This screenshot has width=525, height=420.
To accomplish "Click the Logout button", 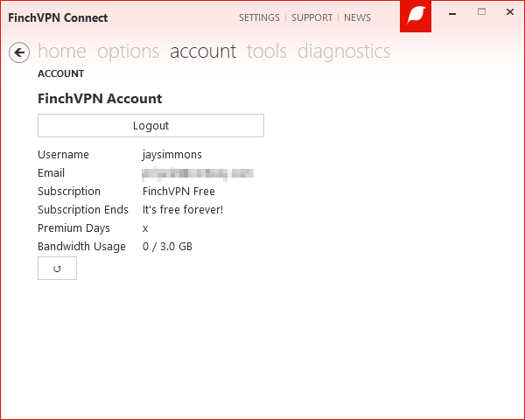I will [150, 126].
